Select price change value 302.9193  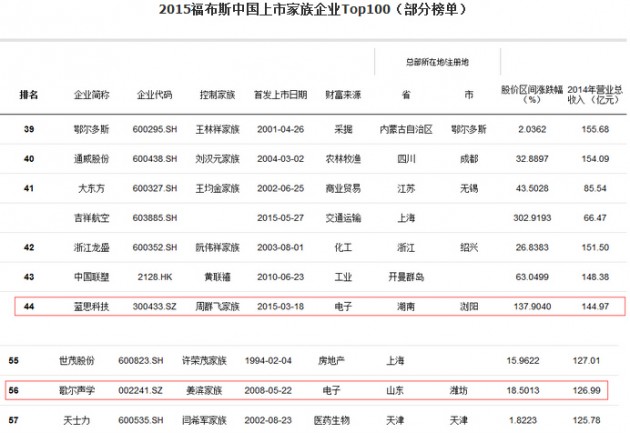coord(532,218)
